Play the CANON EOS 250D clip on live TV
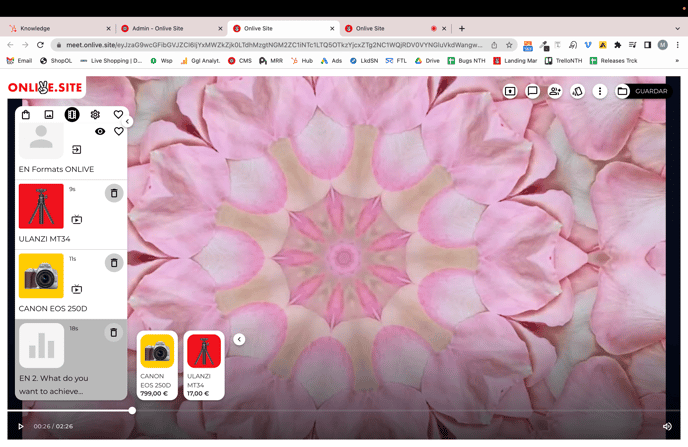 (76, 289)
